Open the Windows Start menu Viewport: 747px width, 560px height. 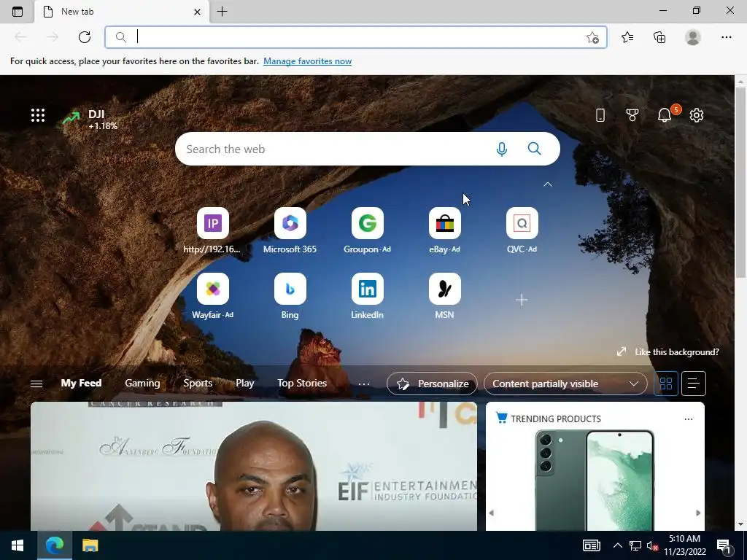[x=18, y=545]
